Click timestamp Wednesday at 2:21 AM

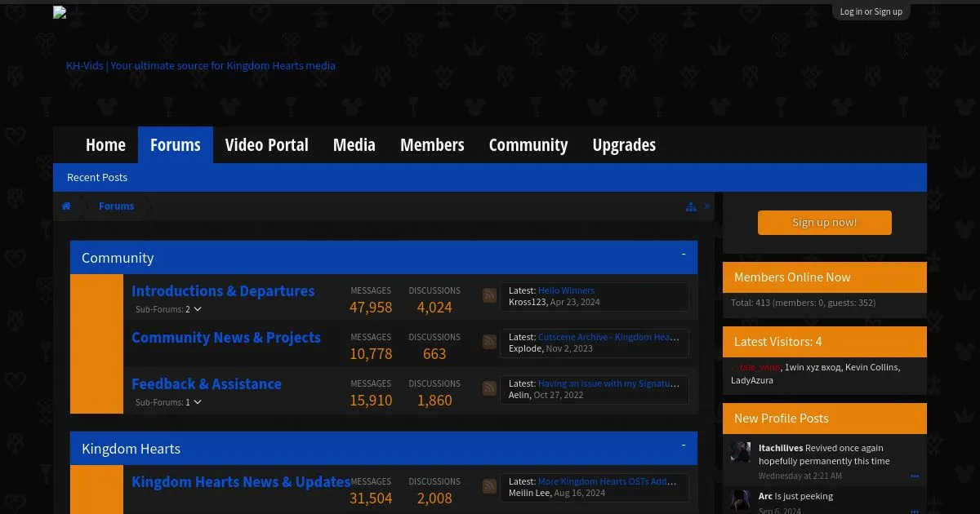point(800,476)
